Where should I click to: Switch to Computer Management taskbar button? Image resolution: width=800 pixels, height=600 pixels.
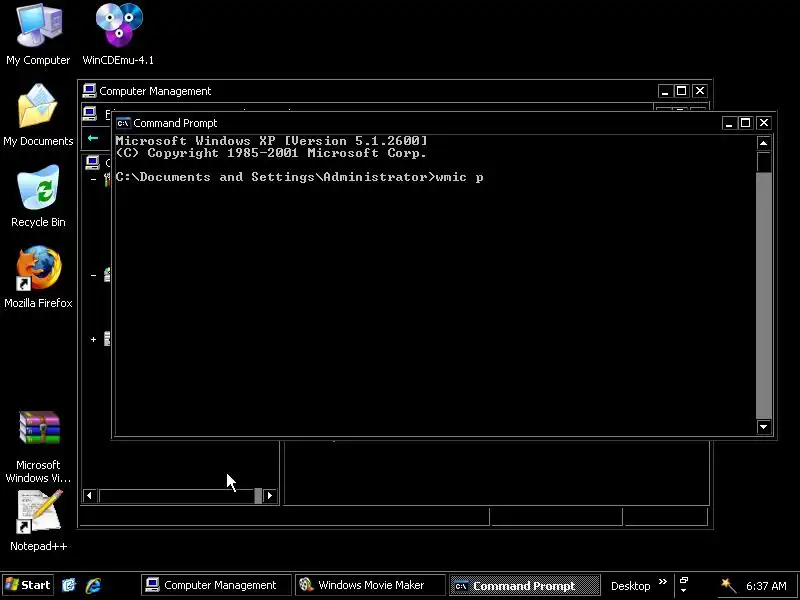[216, 585]
